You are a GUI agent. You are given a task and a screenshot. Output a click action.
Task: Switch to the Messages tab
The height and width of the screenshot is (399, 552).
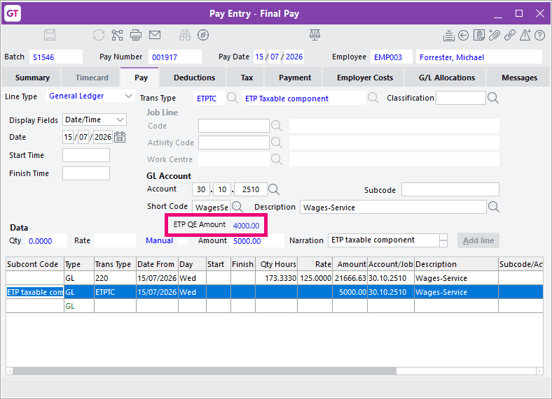pos(519,77)
